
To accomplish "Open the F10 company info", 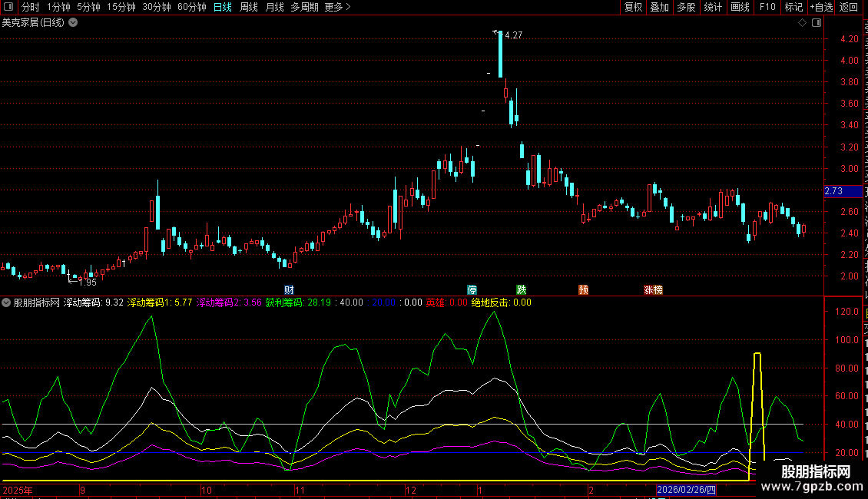I will pyautogui.click(x=767, y=8).
